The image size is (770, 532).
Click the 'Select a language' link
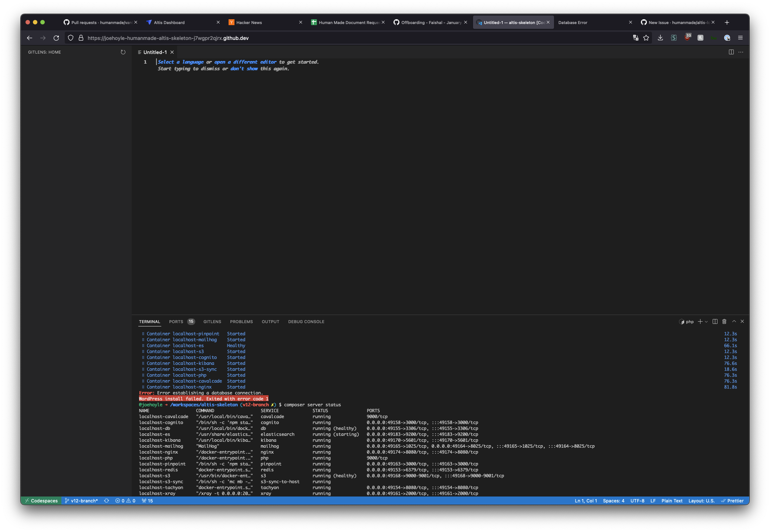pos(181,62)
